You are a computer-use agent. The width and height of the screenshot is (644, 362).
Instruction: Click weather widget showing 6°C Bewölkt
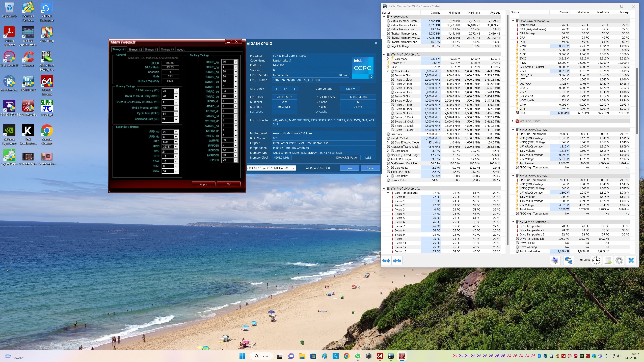pos(14,356)
